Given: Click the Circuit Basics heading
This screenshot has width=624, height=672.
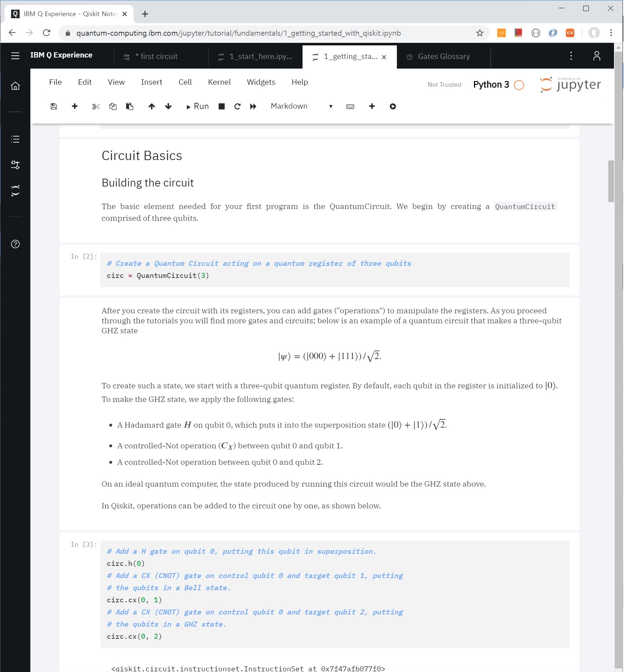Looking at the screenshot, I should pos(142,156).
